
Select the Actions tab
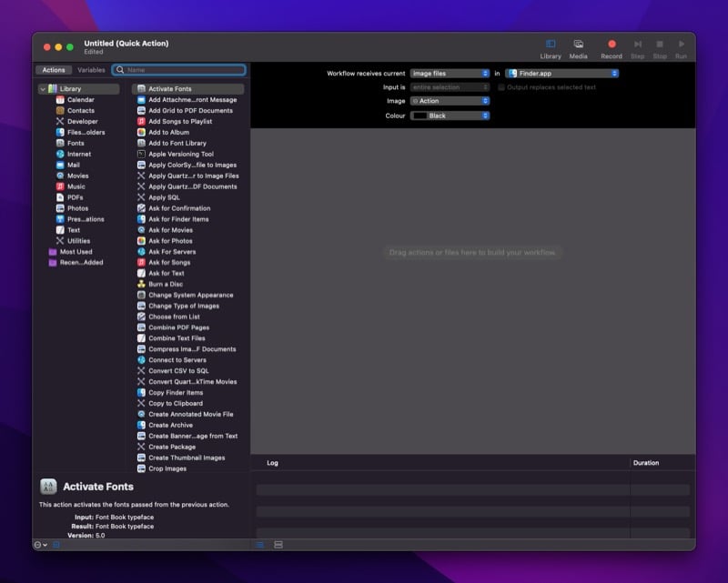[x=53, y=69]
